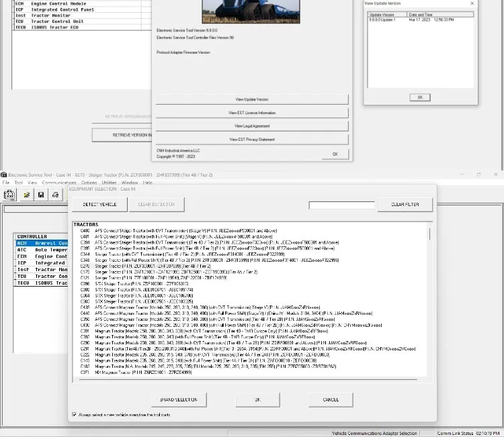
Task: Click the Electronic Service Tool title bar icon
Action: [x=3, y=175]
